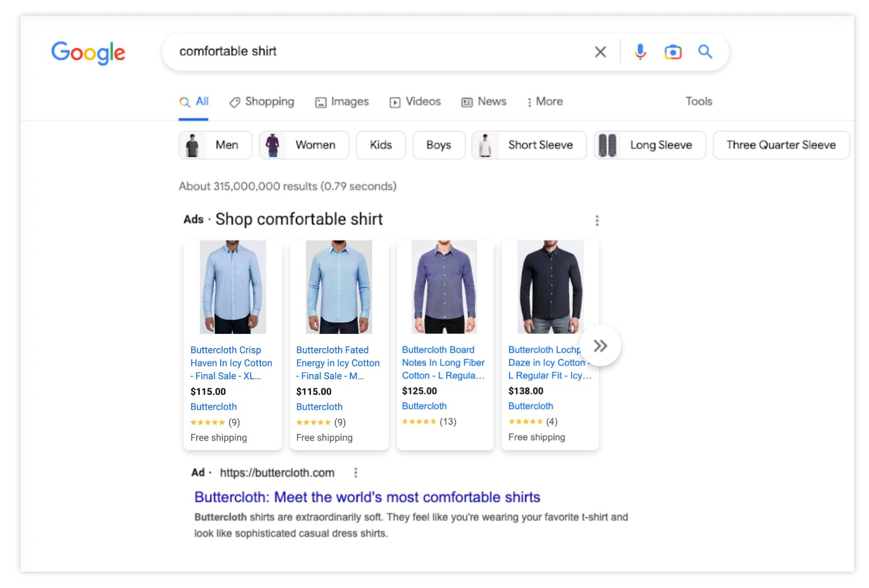Image resolution: width=869 pixels, height=588 pixels.
Task: Click inside the comfortable shirt search field
Action: pyautogui.click(x=378, y=51)
